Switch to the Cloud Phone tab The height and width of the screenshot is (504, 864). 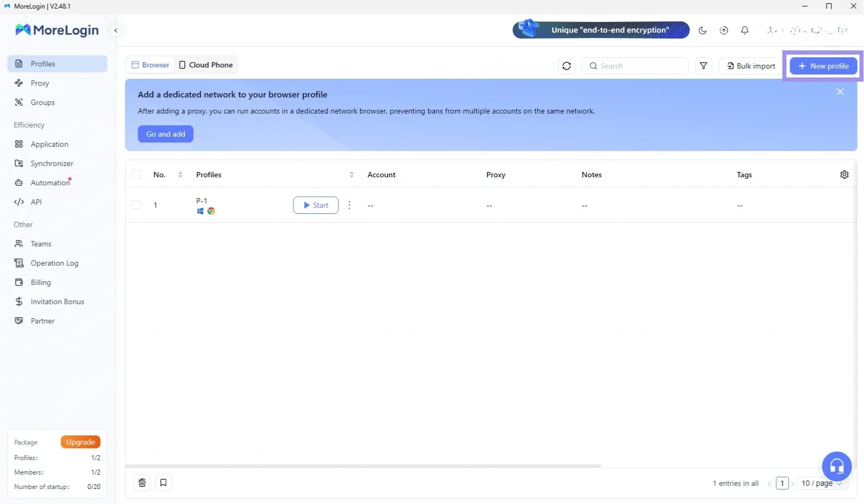point(206,65)
